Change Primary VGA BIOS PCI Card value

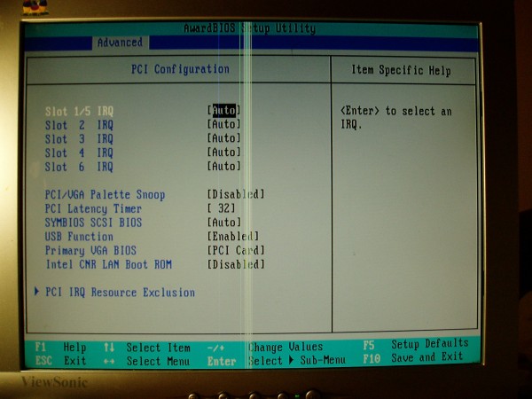click(x=236, y=251)
